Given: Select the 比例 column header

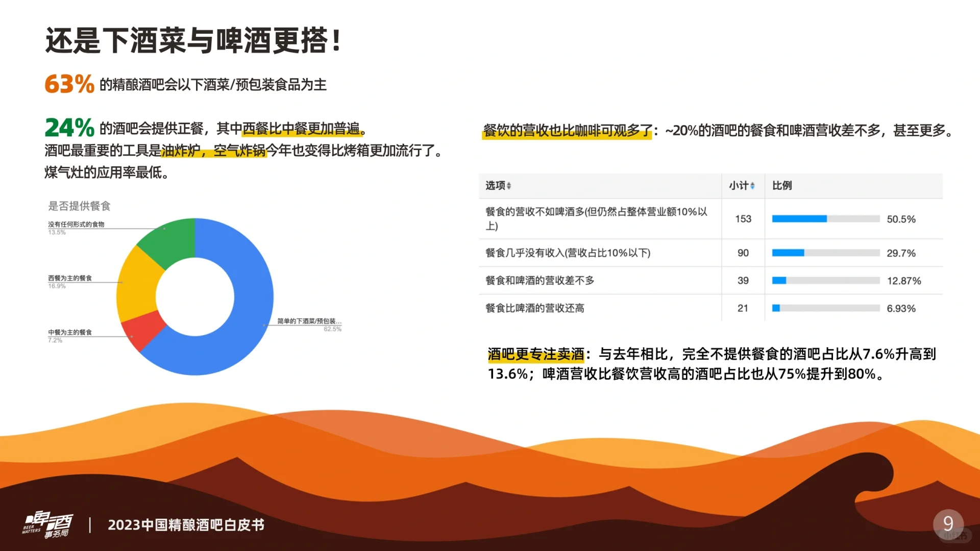Looking at the screenshot, I should tap(781, 186).
